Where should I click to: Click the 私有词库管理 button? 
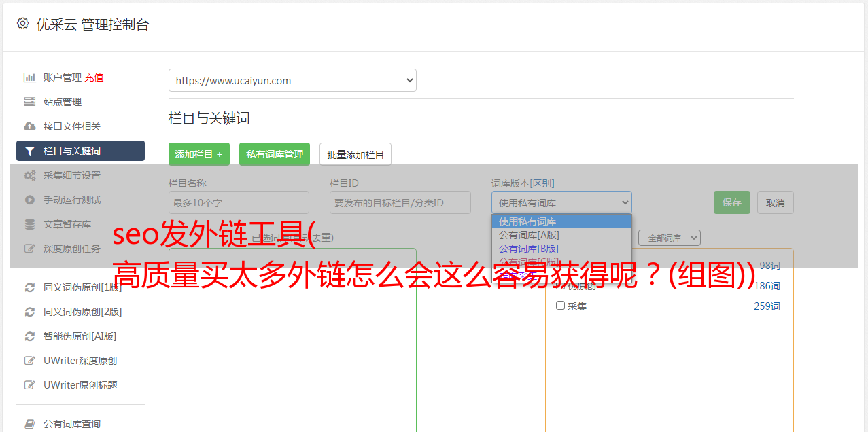coord(275,154)
